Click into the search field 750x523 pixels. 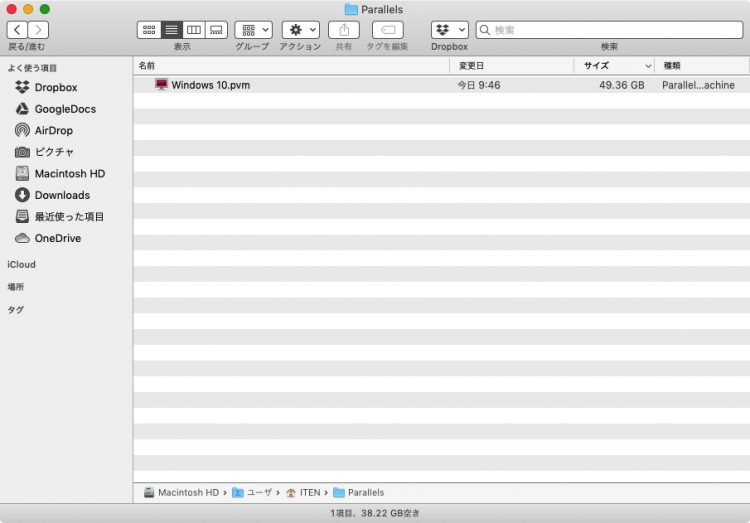(x=609, y=30)
